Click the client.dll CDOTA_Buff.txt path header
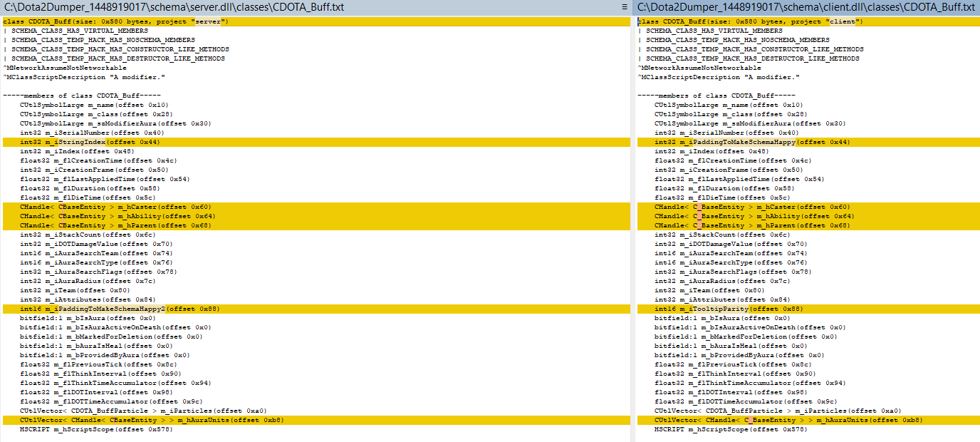 tap(807, 6)
